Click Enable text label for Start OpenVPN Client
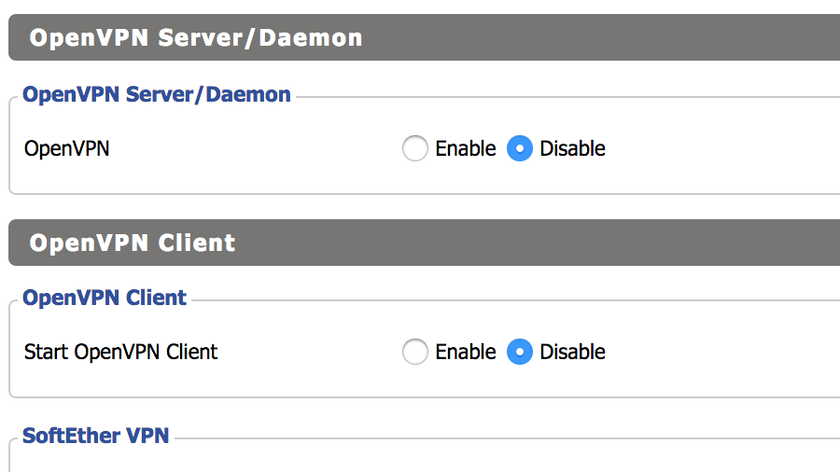Viewport: 840px width, 472px height. pyautogui.click(x=465, y=352)
